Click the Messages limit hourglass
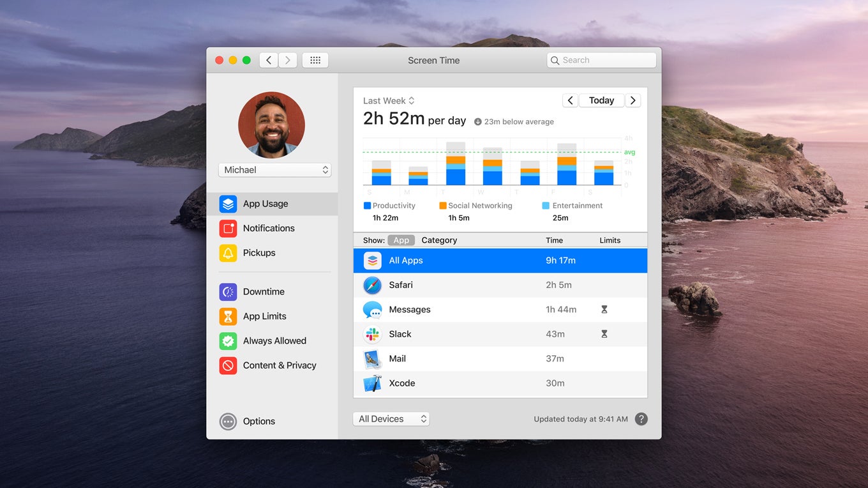The width and height of the screenshot is (868, 488). (x=604, y=310)
